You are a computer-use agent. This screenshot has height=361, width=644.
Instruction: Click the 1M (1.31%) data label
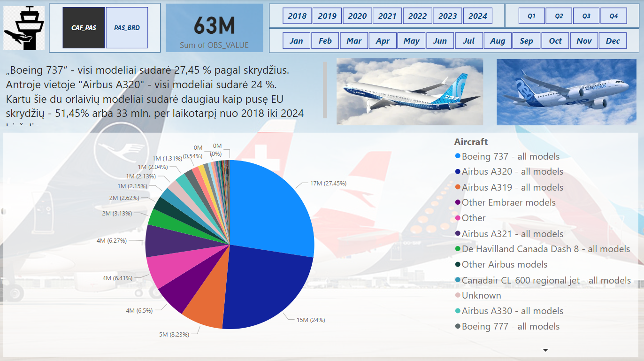(168, 158)
